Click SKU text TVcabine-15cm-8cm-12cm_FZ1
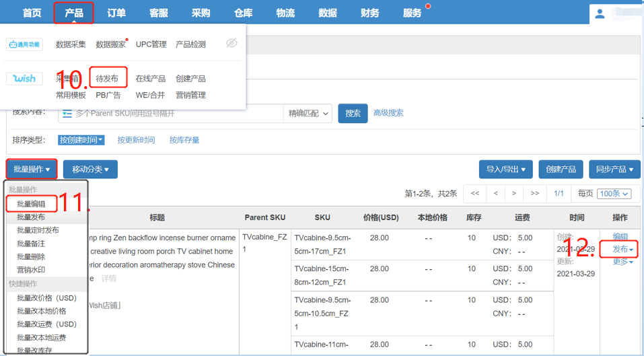This screenshot has width=644, height=356. (x=322, y=275)
